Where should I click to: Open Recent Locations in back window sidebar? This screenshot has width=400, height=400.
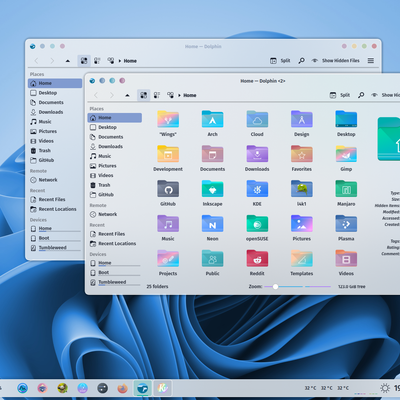pos(55,209)
